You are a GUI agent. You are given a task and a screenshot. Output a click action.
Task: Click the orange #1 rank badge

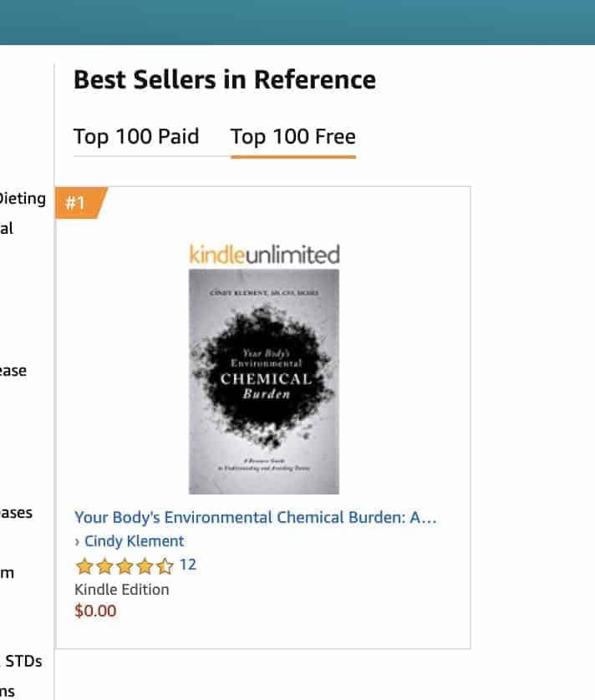pyautogui.click(x=77, y=203)
